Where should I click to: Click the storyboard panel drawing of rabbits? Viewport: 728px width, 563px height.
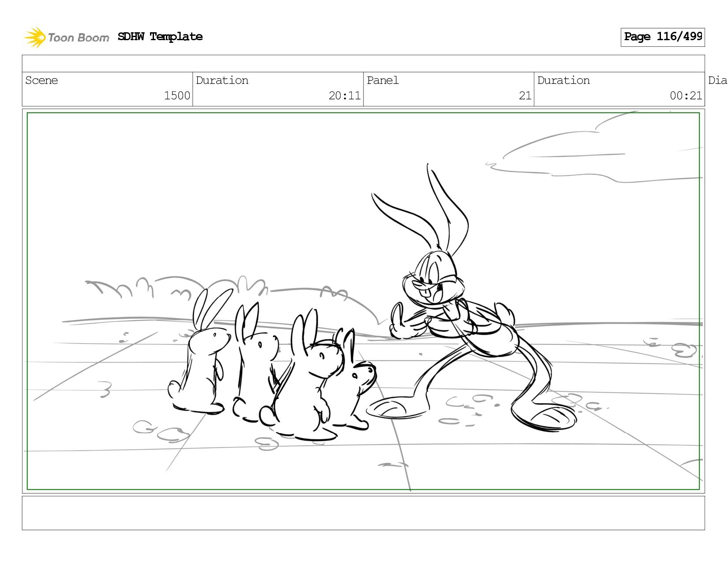[363, 301]
